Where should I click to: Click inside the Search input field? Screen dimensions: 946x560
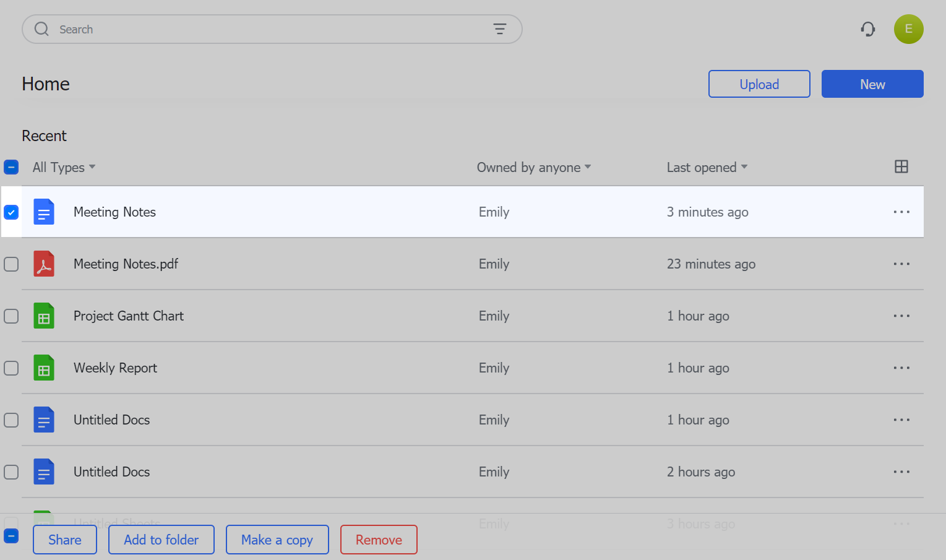[266, 29]
